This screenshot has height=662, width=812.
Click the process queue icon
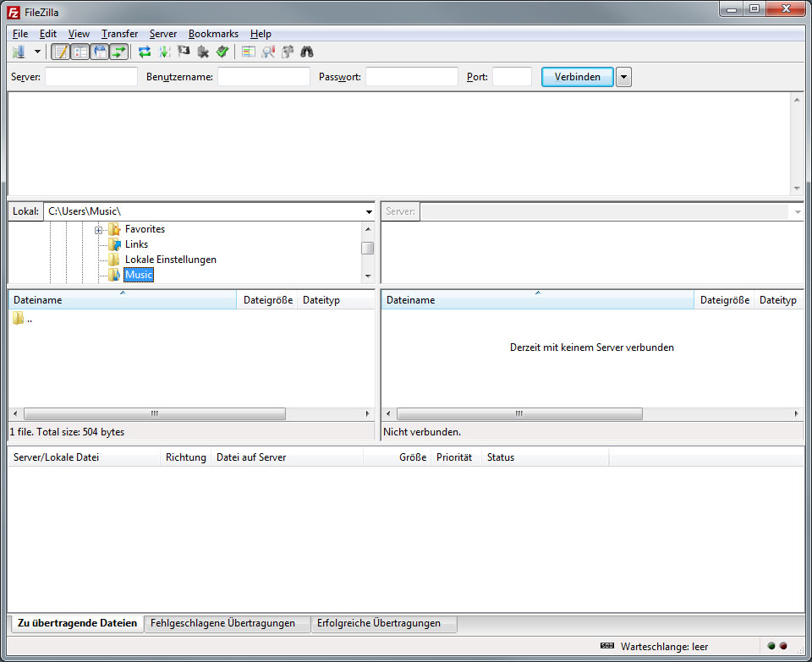[165, 52]
